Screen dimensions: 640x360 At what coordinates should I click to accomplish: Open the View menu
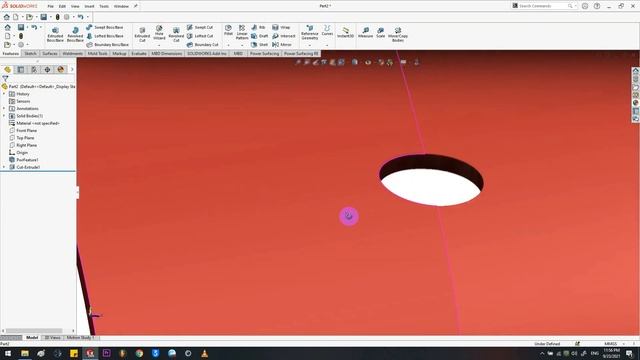tap(75, 6)
